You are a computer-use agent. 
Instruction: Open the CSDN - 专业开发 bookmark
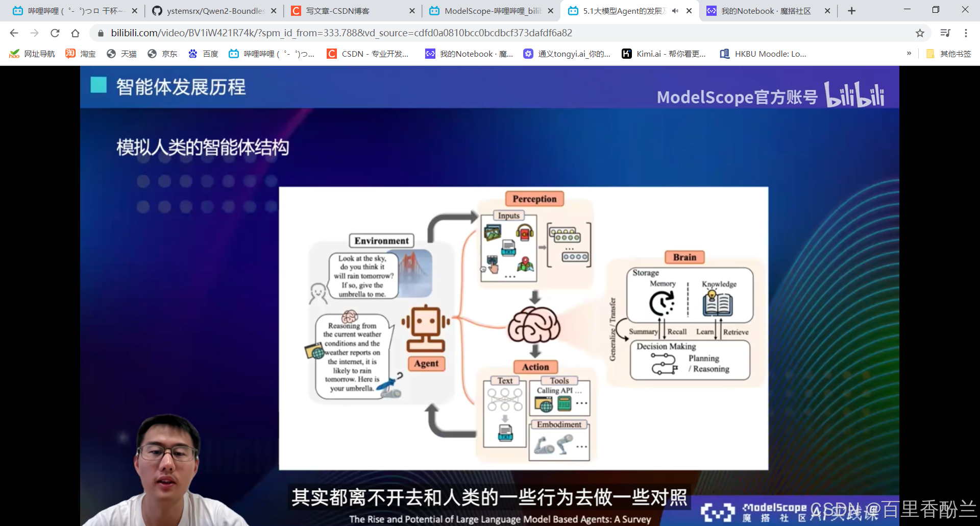pos(368,54)
